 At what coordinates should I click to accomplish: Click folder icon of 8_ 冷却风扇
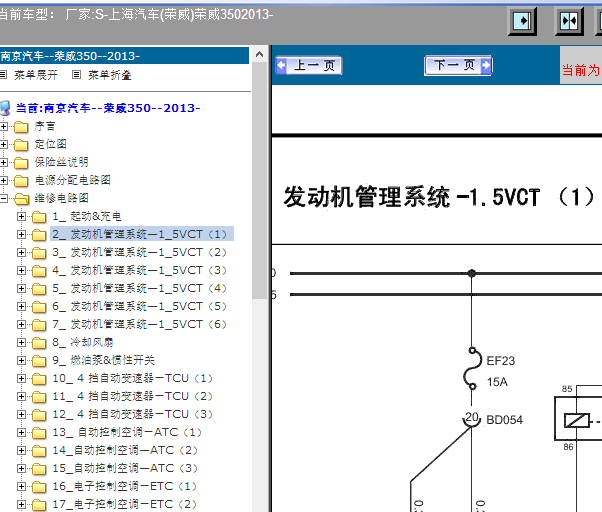39,343
